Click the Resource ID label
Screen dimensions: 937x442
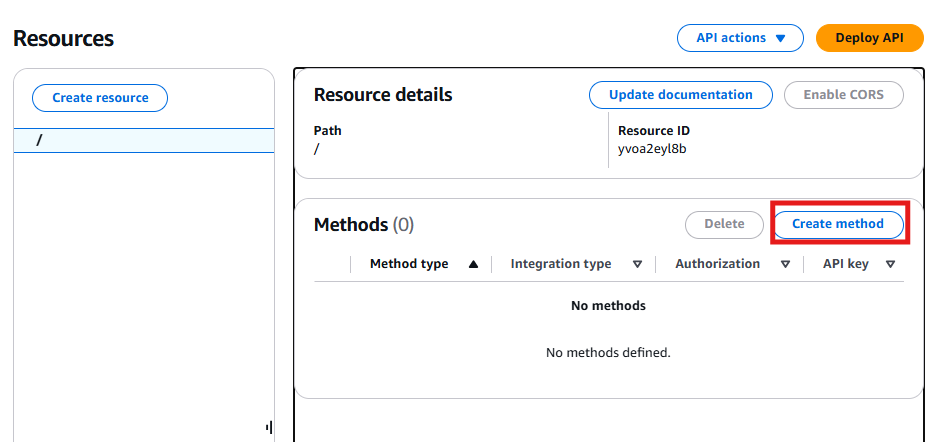654,131
